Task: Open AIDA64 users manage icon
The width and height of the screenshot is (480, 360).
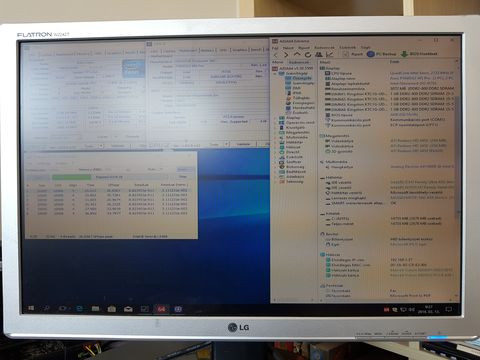Action: (x=319, y=54)
